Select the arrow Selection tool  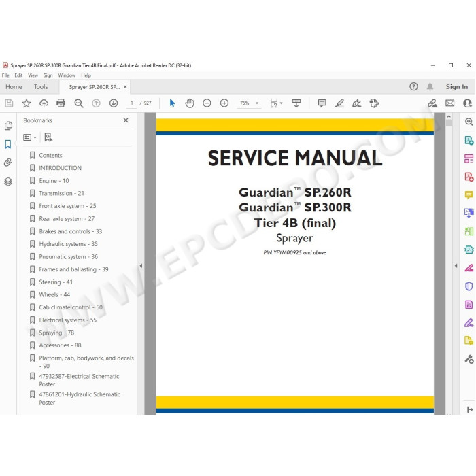[172, 103]
